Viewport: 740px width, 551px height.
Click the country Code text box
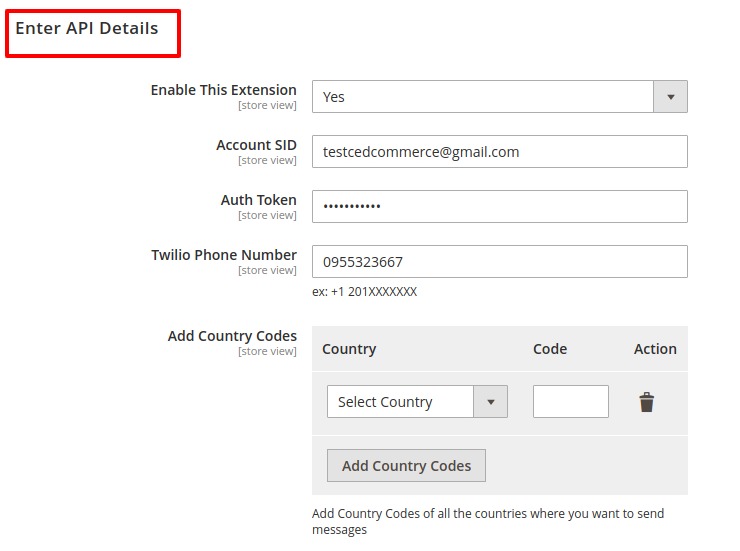point(571,401)
